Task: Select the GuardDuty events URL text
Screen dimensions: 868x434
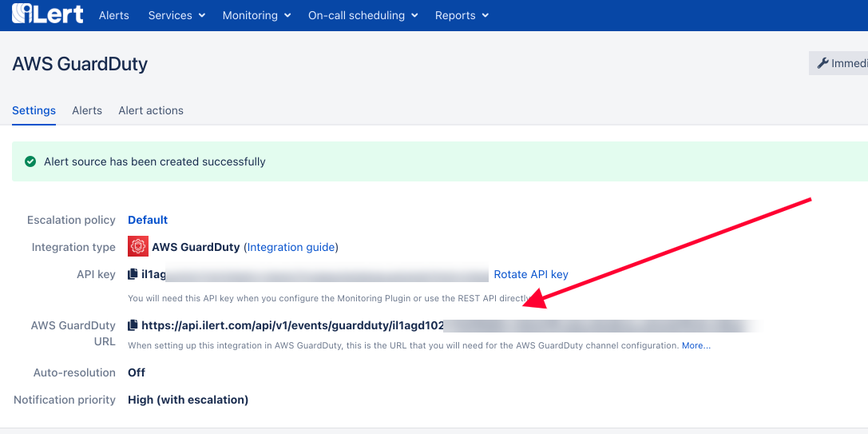Action: [292, 325]
